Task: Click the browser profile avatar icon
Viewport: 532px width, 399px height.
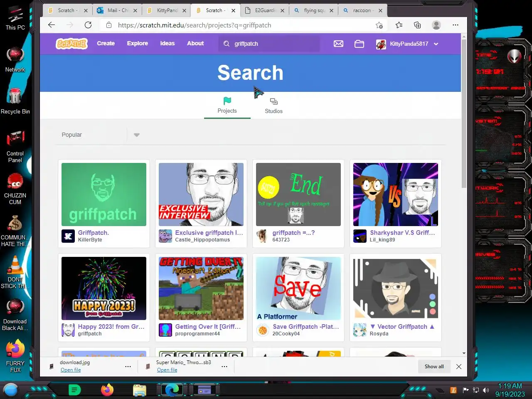Action: pyautogui.click(x=436, y=25)
